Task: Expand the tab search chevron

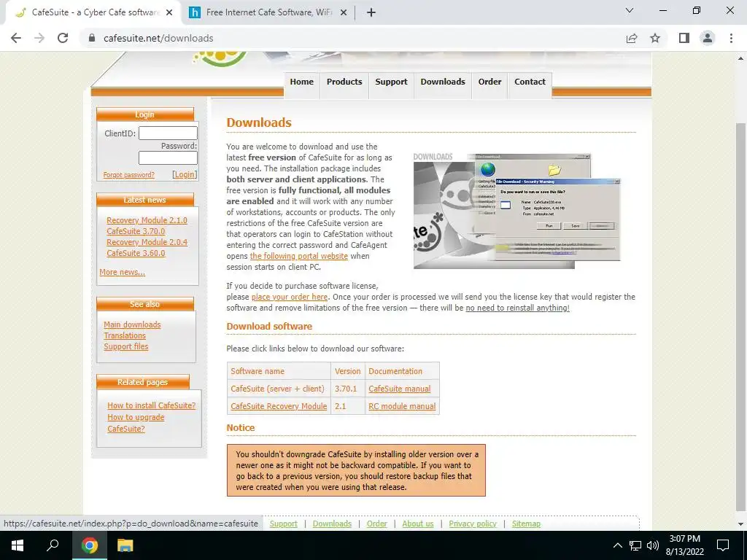Action: [x=630, y=10]
